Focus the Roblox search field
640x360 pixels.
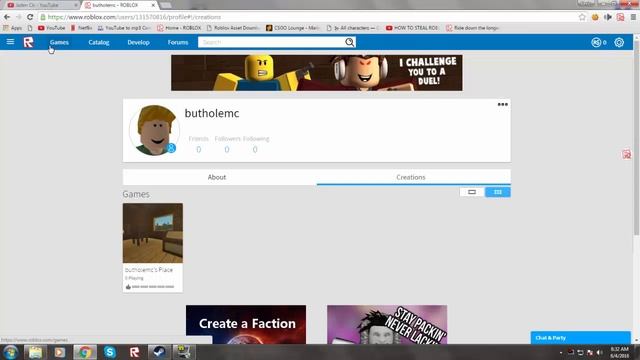pyautogui.click(x=271, y=42)
